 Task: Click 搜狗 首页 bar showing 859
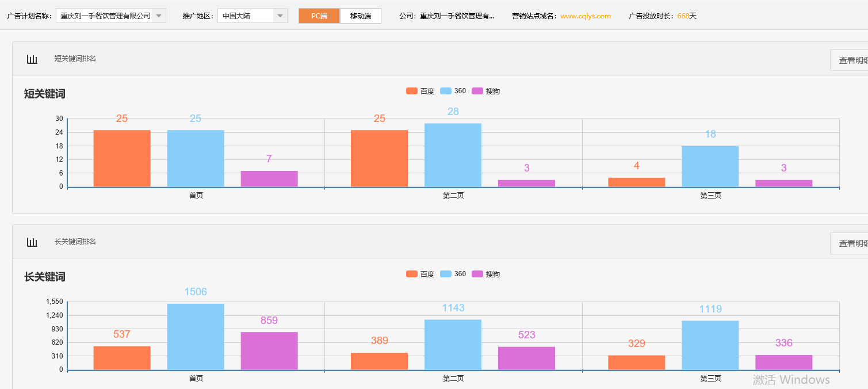point(269,351)
